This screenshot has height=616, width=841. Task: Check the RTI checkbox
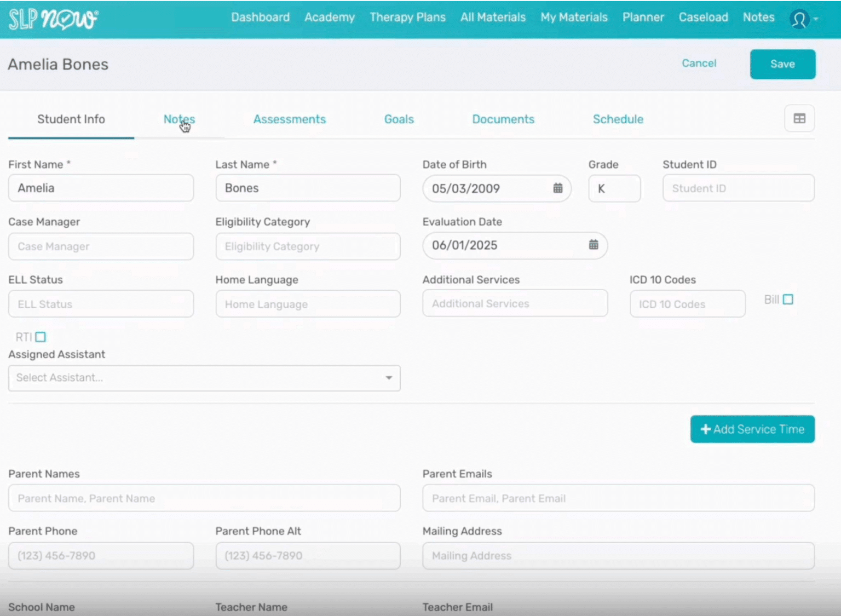click(41, 337)
